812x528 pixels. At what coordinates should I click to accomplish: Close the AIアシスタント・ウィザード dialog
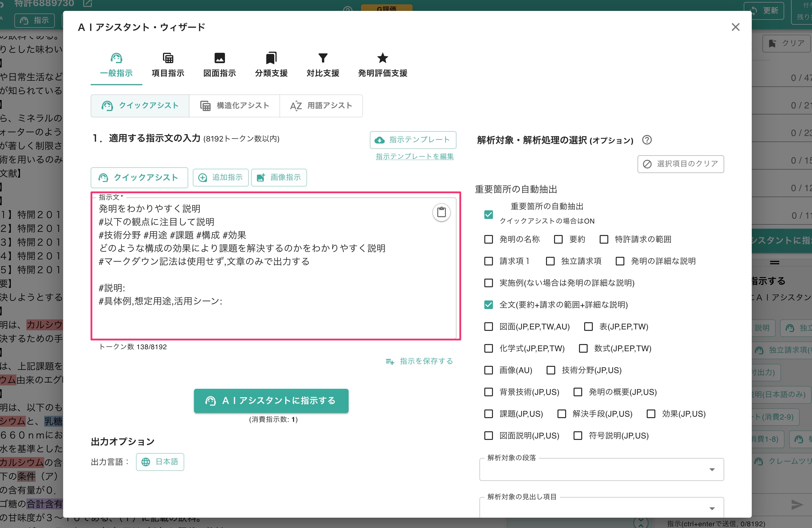[735, 27]
